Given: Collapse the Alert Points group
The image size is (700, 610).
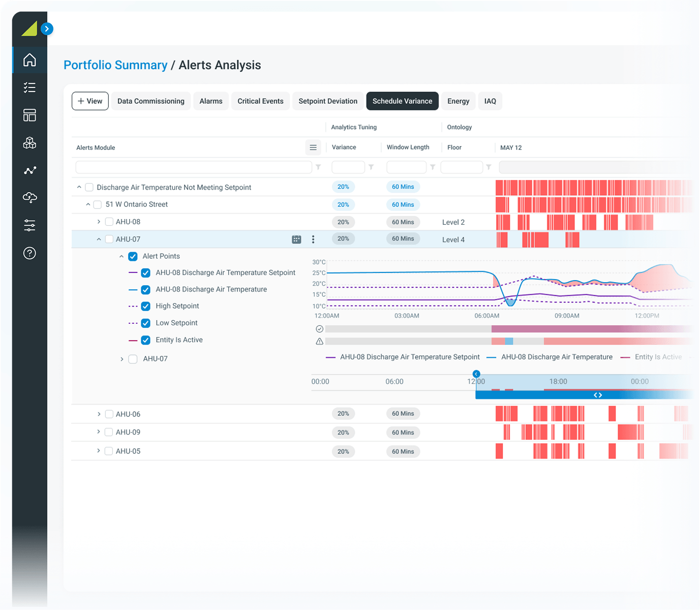Looking at the screenshot, I should click(x=121, y=256).
